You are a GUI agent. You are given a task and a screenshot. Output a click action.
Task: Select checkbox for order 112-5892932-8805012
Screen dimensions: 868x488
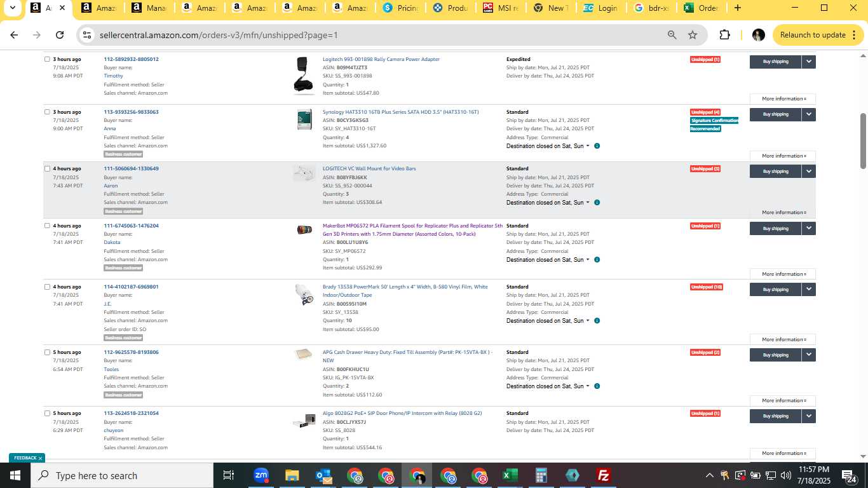47,59
